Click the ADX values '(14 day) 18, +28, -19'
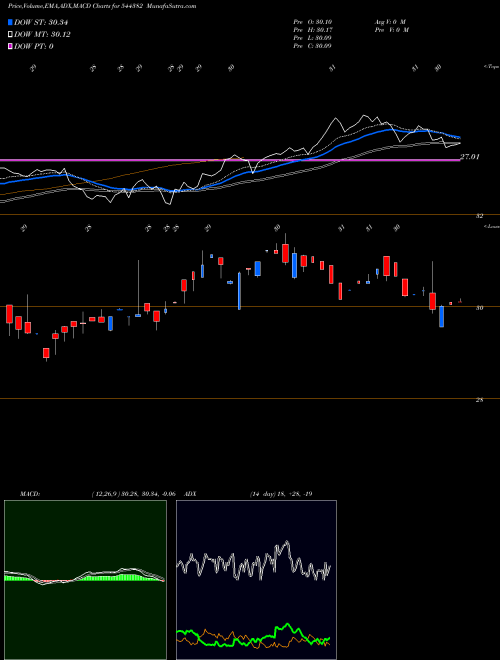Viewport: 500px width, 660px height. (x=281, y=494)
